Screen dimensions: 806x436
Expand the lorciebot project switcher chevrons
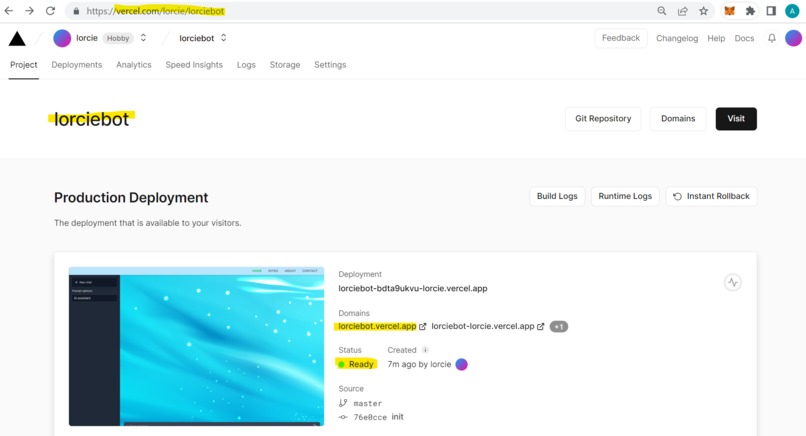point(224,38)
